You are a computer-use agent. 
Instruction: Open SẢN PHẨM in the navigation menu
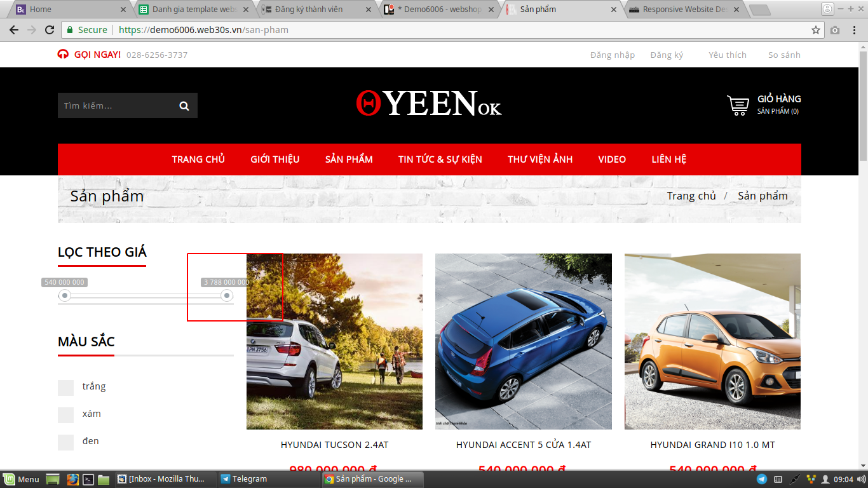click(x=349, y=159)
